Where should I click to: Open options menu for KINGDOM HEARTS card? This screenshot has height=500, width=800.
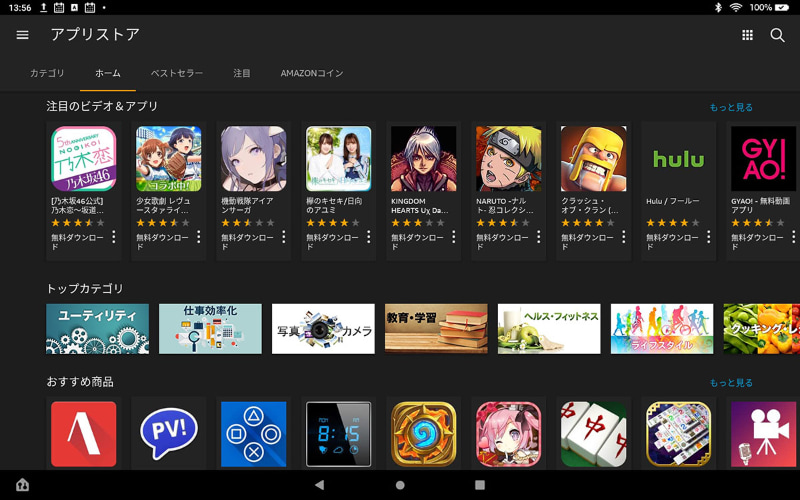tap(454, 237)
